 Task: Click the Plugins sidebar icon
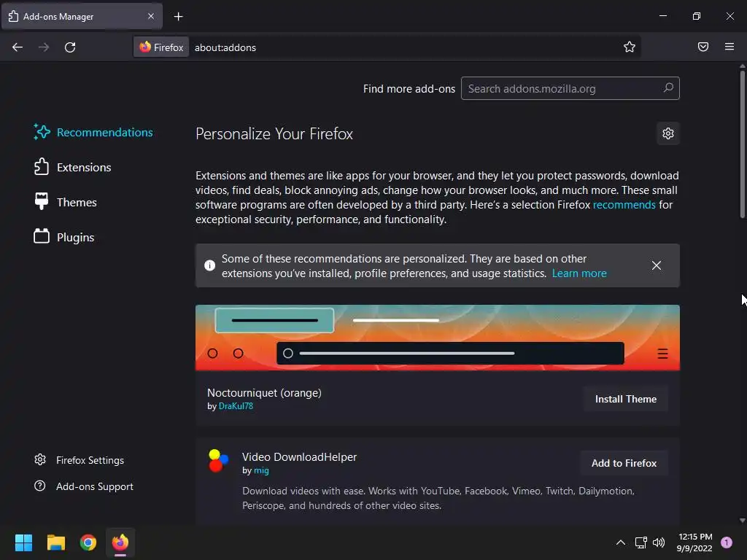[42, 236]
